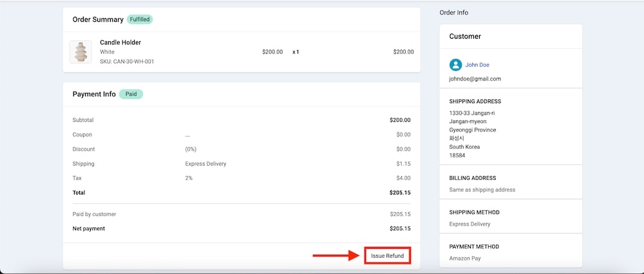Click the Customer panel heading
The image size is (644, 274).
pos(465,36)
